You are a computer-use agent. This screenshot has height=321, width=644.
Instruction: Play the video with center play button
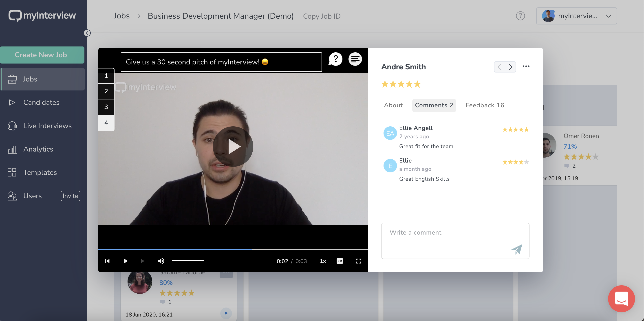233,147
